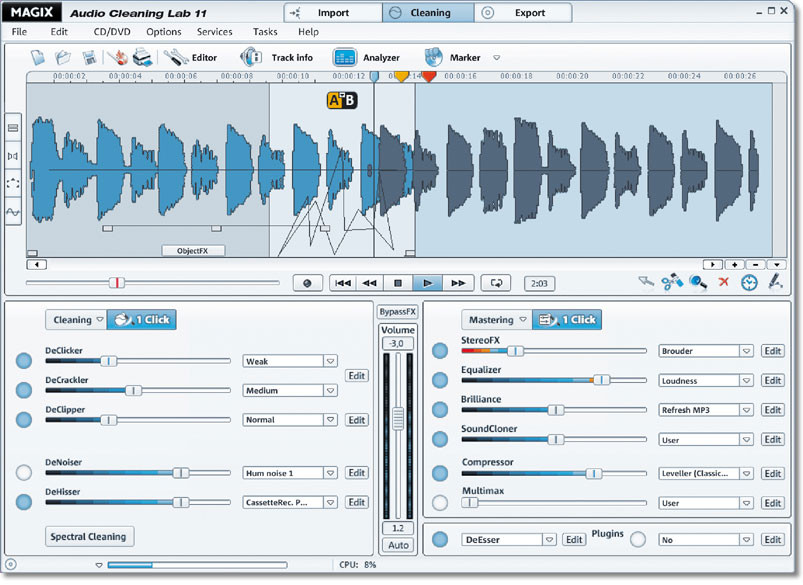Toggle the DeHisser effect on/off
Image resolution: width=803 pixels, height=585 pixels.
(24, 502)
